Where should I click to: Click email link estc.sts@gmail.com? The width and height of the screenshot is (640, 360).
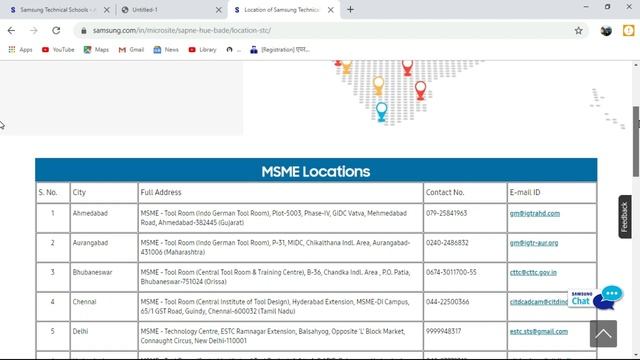tap(539, 331)
